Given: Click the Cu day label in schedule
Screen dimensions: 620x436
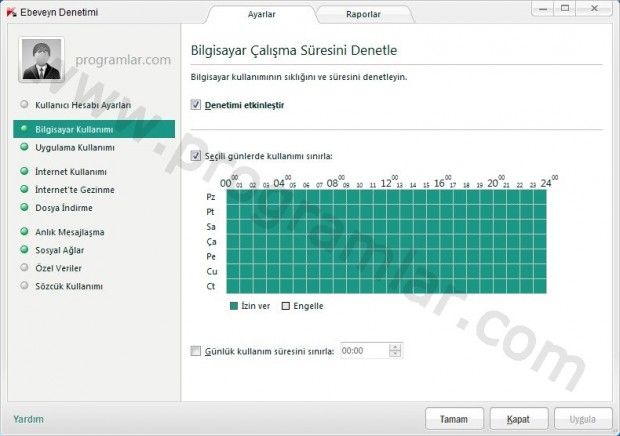Looking at the screenshot, I should [x=212, y=271].
